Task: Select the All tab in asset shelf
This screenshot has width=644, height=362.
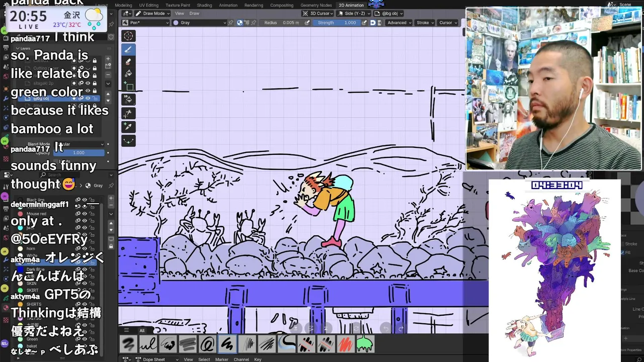Action: pyautogui.click(x=142, y=330)
